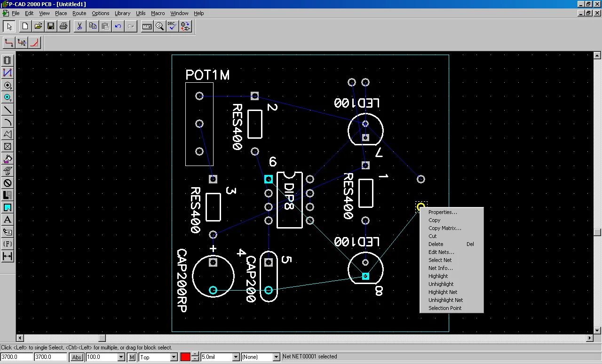602x364 pixels.
Task: Click the vertical scrollbar down arrow
Action: (x=597, y=330)
